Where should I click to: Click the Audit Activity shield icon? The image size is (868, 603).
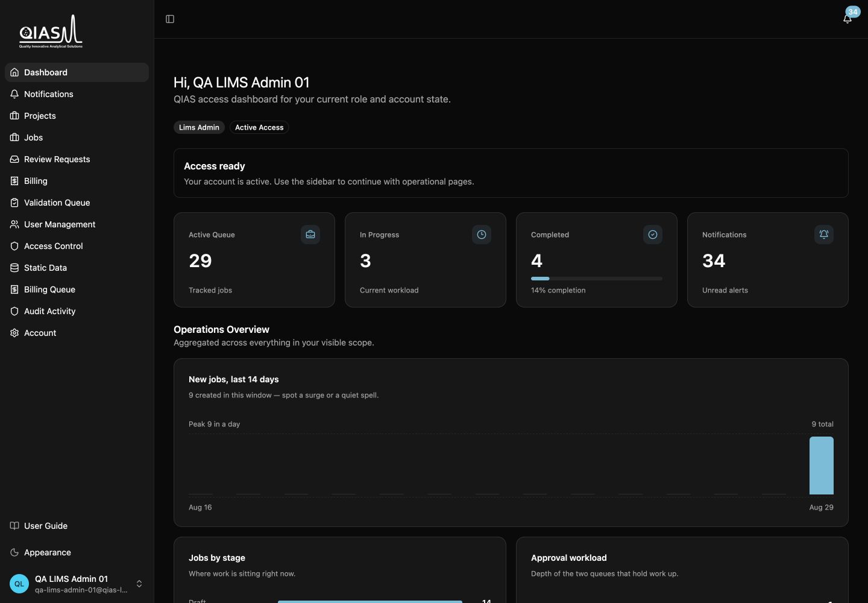(x=14, y=311)
